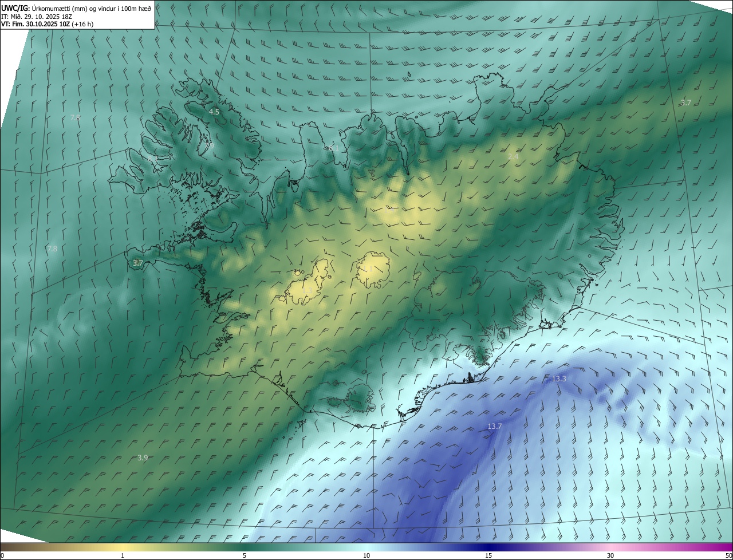Click the 2.4 value label on the map
The width and height of the screenshot is (733, 560).
tap(513, 156)
